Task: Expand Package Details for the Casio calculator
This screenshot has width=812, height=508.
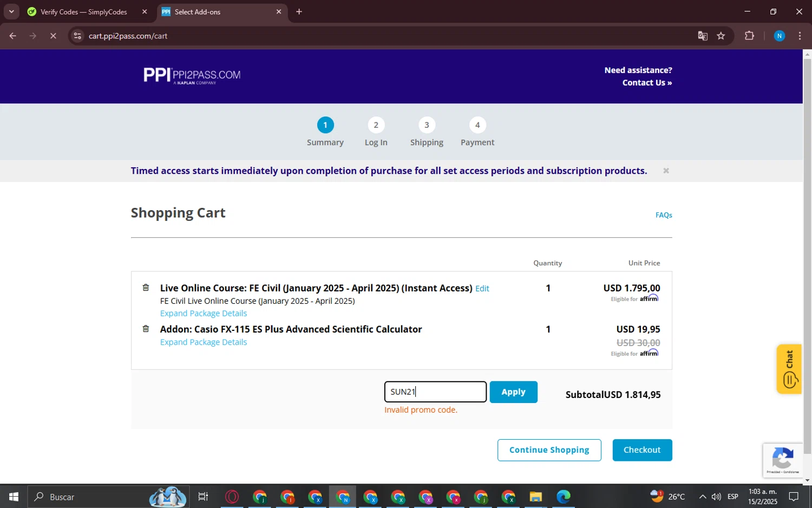Action: 204,342
